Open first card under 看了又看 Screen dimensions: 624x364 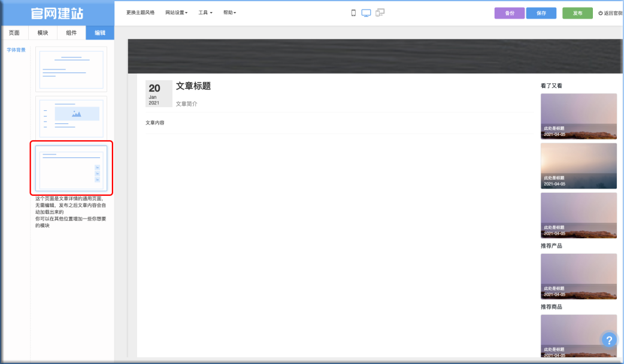[578, 116]
